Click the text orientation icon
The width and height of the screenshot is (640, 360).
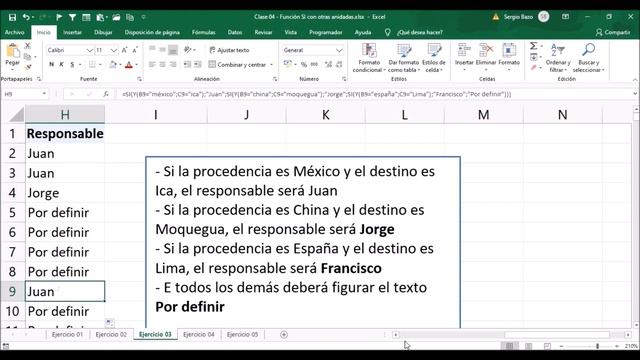(x=188, y=50)
